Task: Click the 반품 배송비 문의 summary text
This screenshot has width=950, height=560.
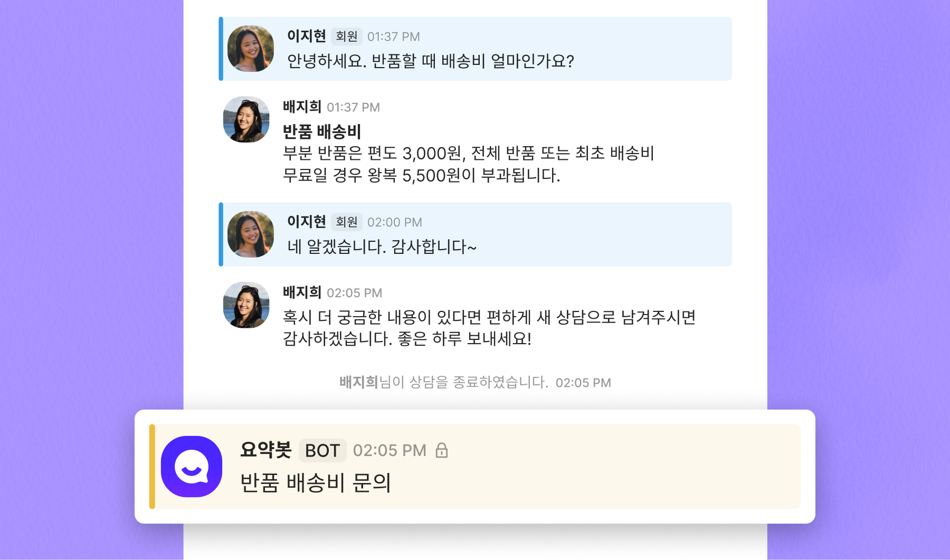Action: pyautogui.click(x=316, y=482)
